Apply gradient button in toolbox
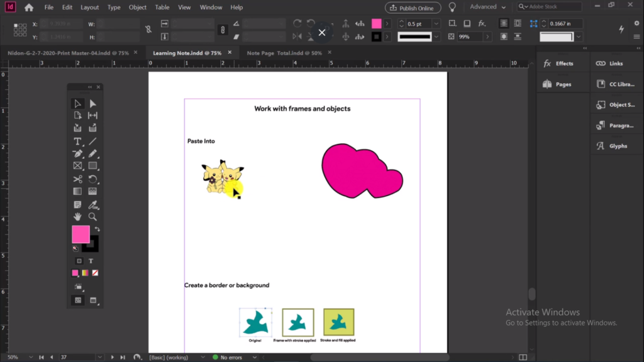The width and height of the screenshot is (644, 362). (85, 273)
